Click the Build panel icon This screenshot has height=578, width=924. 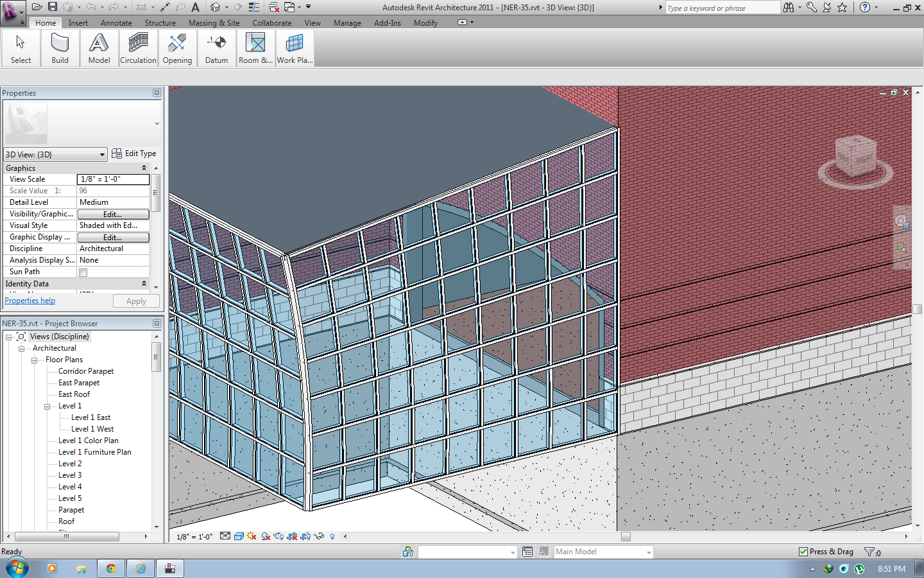pos(60,44)
